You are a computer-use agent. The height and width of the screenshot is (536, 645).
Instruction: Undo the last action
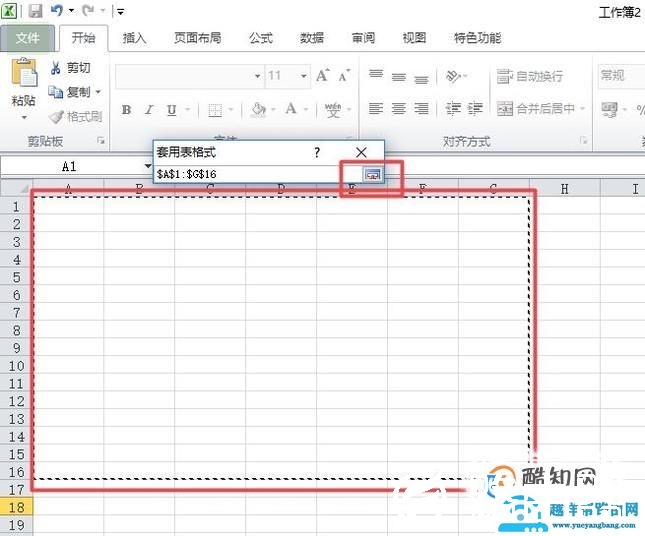click(x=57, y=10)
